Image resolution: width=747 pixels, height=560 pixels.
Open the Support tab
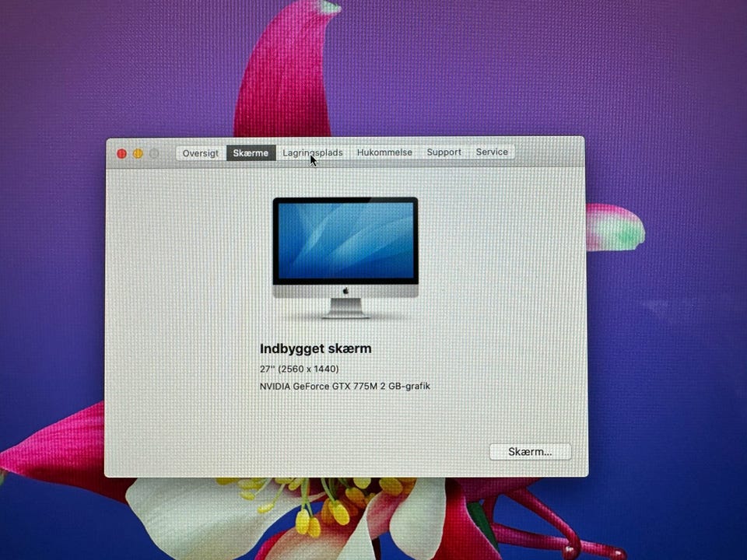[x=444, y=152]
